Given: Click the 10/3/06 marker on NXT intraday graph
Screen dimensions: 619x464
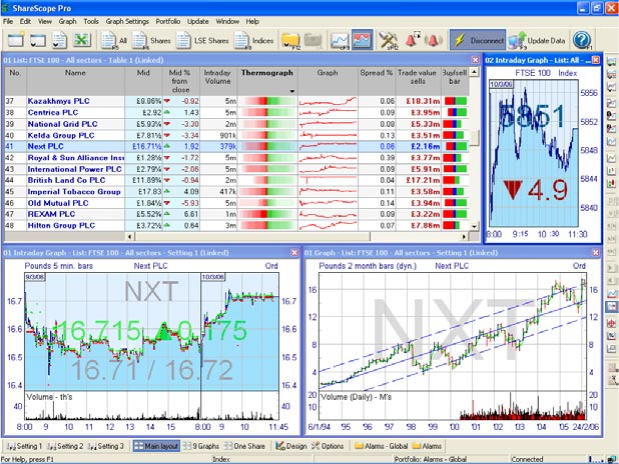Looking at the screenshot, I should click(x=213, y=277).
